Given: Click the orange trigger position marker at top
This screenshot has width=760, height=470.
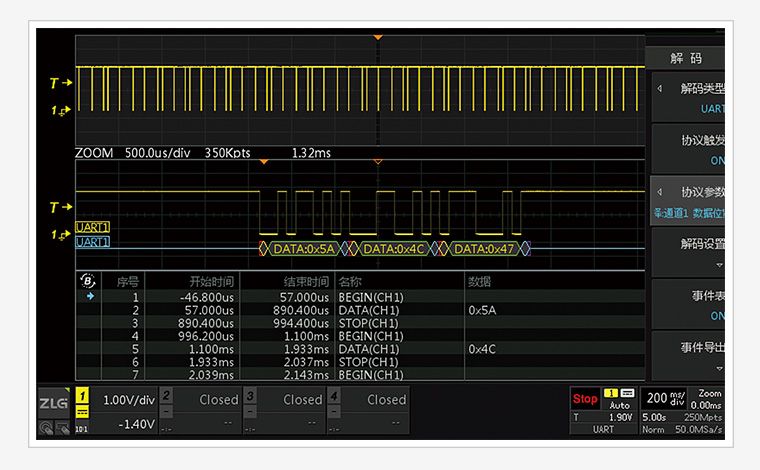Looking at the screenshot, I should 377,37.
